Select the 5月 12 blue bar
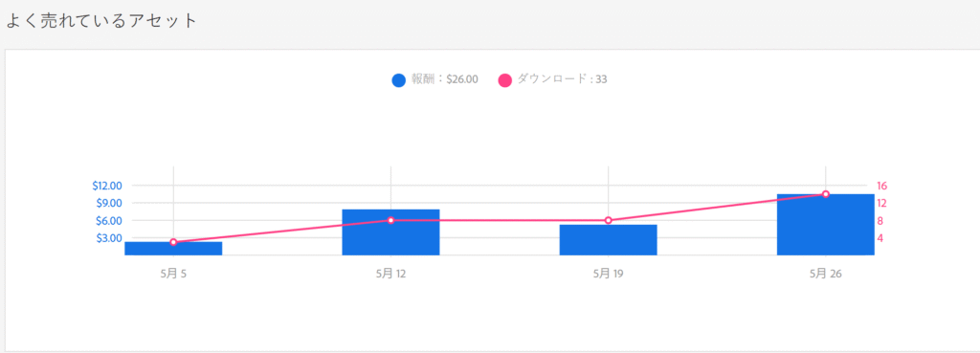The image size is (980, 353). click(x=390, y=232)
